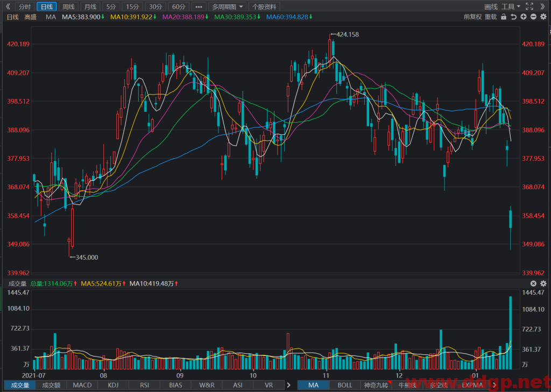
Task: Switch to 30分 minute chart
Action: pyautogui.click(x=156, y=6)
